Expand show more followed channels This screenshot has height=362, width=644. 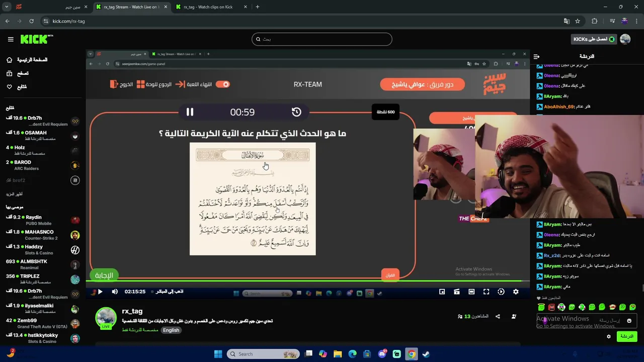[x=14, y=194]
